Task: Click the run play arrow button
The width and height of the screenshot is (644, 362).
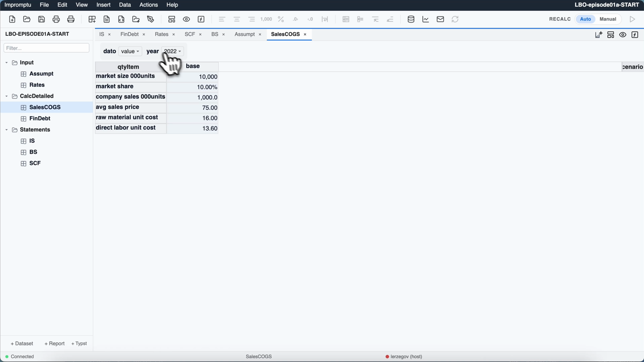Action: point(632,19)
